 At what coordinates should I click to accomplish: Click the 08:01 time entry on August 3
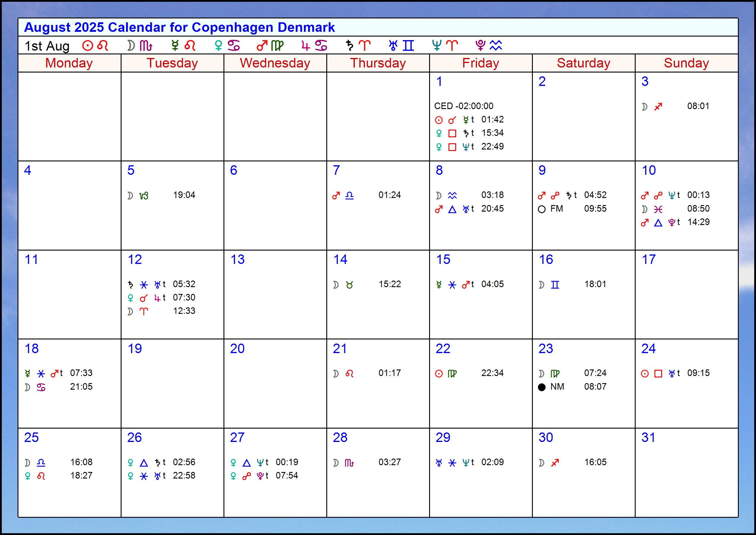click(698, 106)
